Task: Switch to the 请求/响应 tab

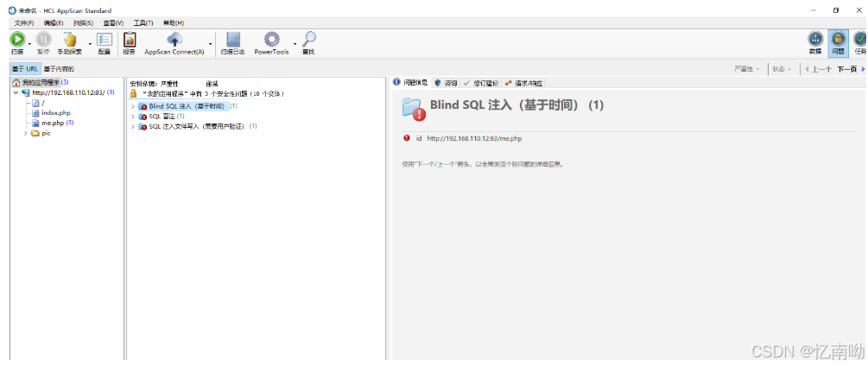Action: click(x=523, y=83)
